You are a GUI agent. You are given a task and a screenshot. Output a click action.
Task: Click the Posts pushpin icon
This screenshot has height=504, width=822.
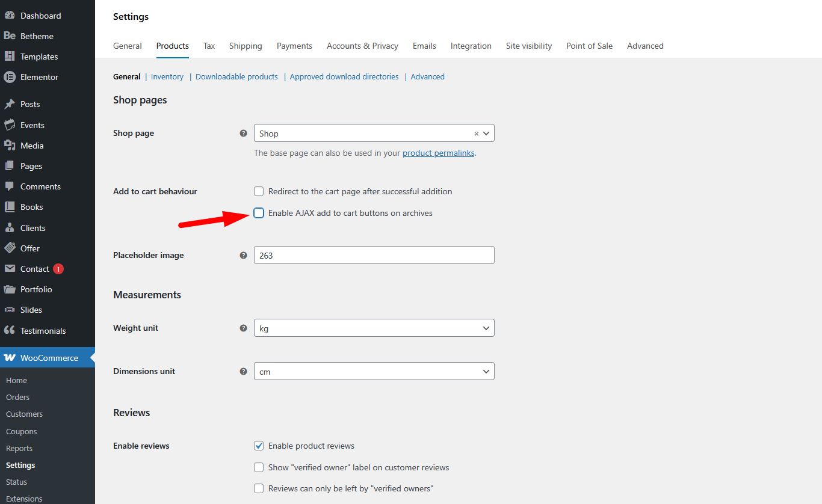pyautogui.click(x=10, y=104)
